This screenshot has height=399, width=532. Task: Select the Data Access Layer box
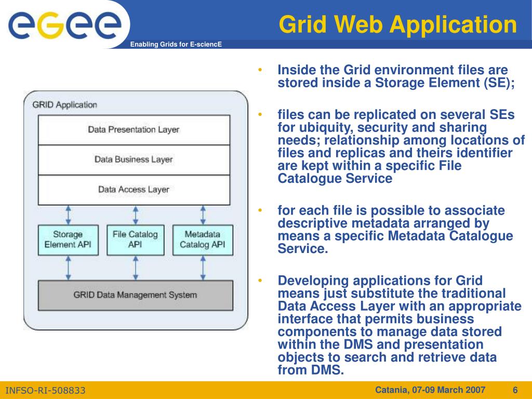click(x=134, y=190)
